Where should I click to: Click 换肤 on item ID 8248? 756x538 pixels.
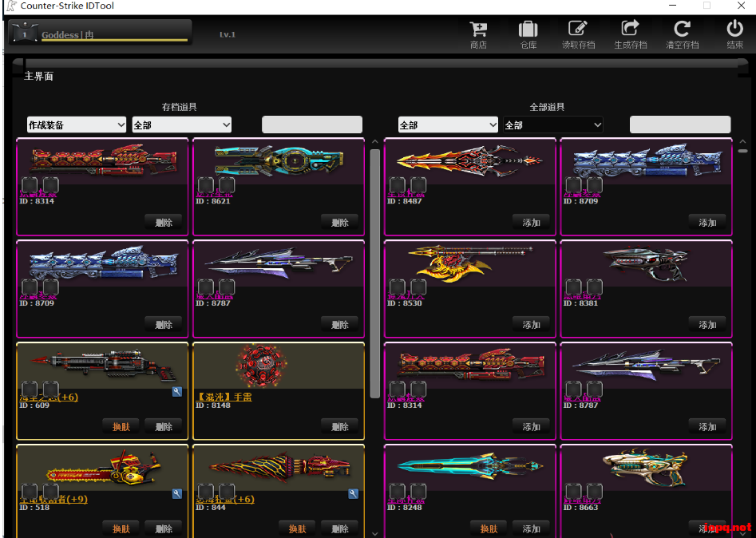(x=489, y=529)
